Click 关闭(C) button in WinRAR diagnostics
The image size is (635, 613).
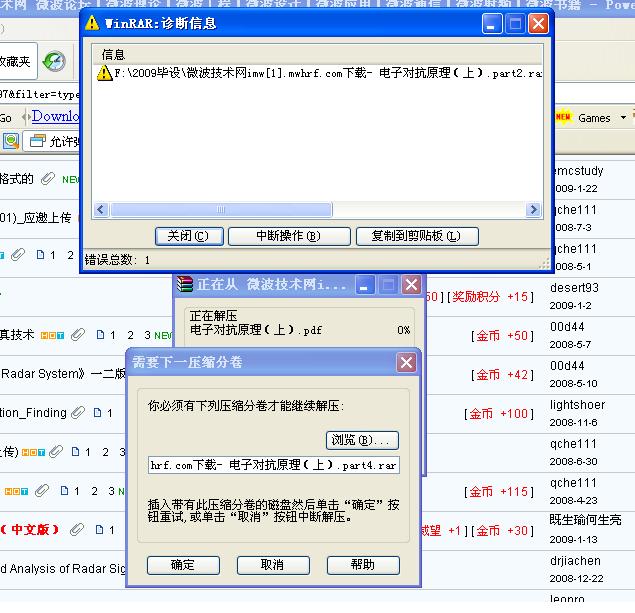[189, 236]
